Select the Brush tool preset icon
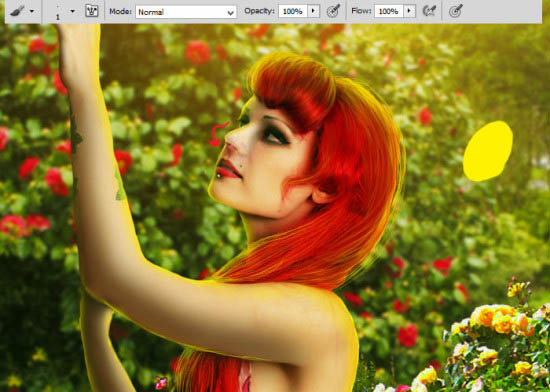This screenshot has width=550, height=392. pyautogui.click(x=16, y=11)
